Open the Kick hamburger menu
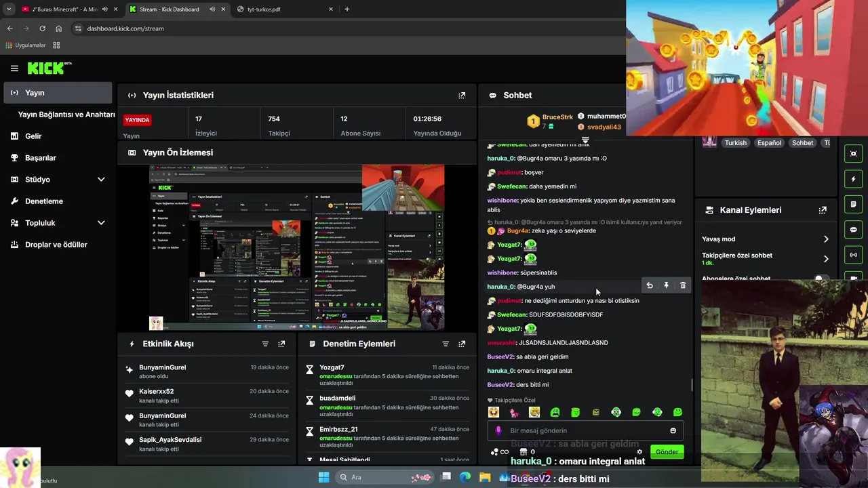 [x=14, y=68]
